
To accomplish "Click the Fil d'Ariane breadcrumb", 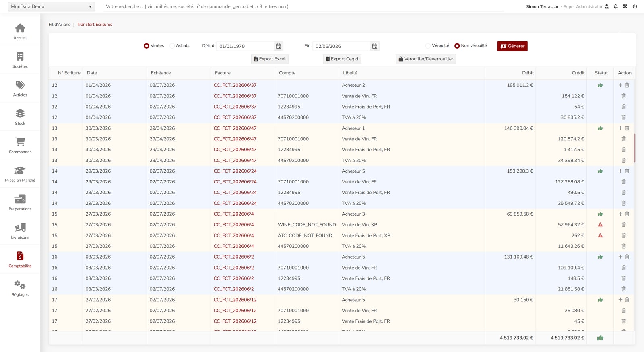I will click(x=60, y=25).
